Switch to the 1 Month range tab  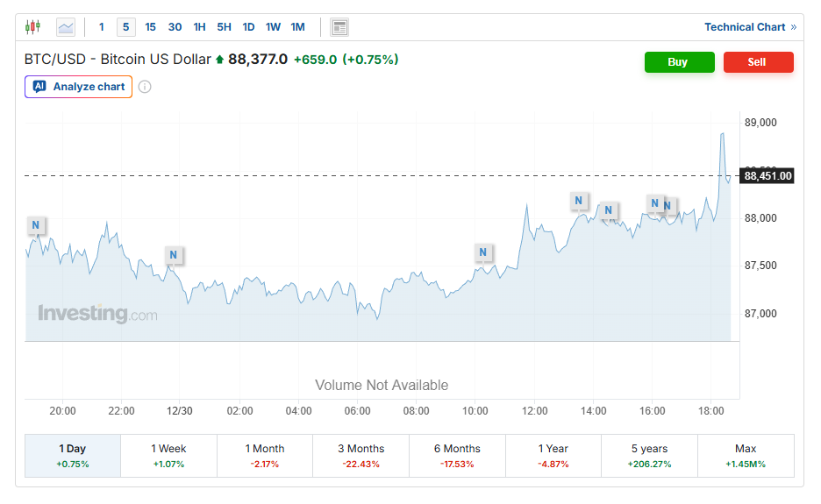265,455
